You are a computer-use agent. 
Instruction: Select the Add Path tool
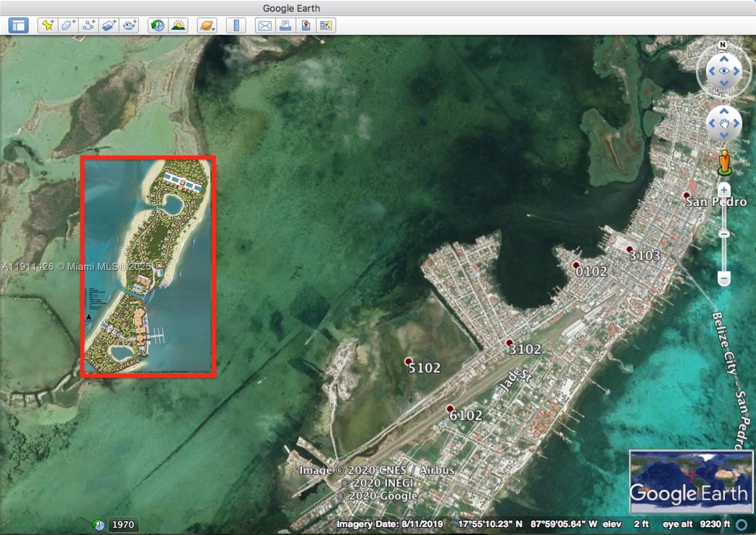point(87,26)
